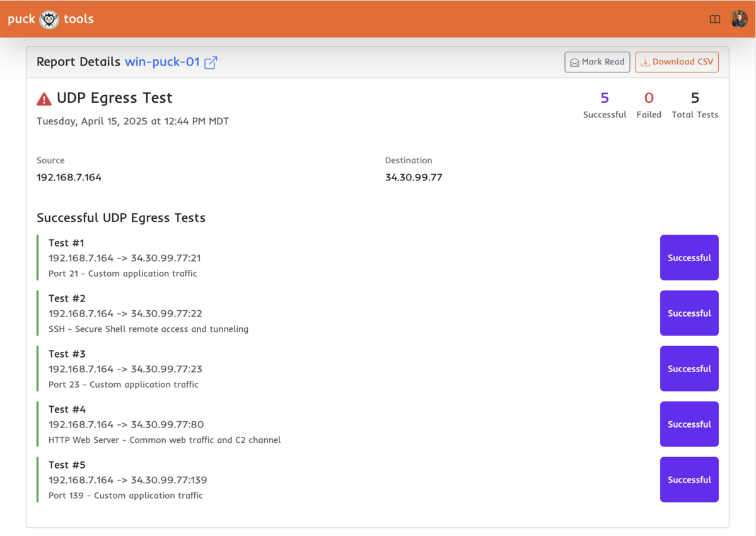This screenshot has width=756, height=536.
Task: Select the destination IP 34.30.99.77
Action: tap(414, 177)
